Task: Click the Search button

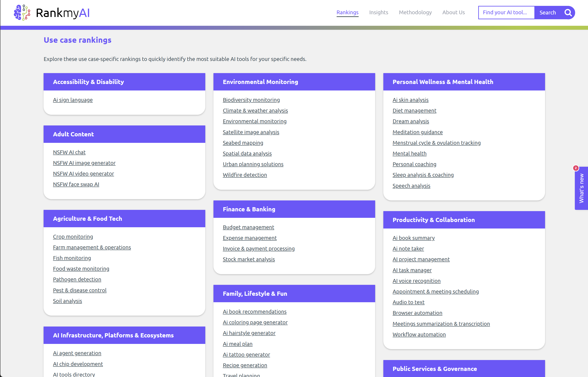Action: pos(547,13)
